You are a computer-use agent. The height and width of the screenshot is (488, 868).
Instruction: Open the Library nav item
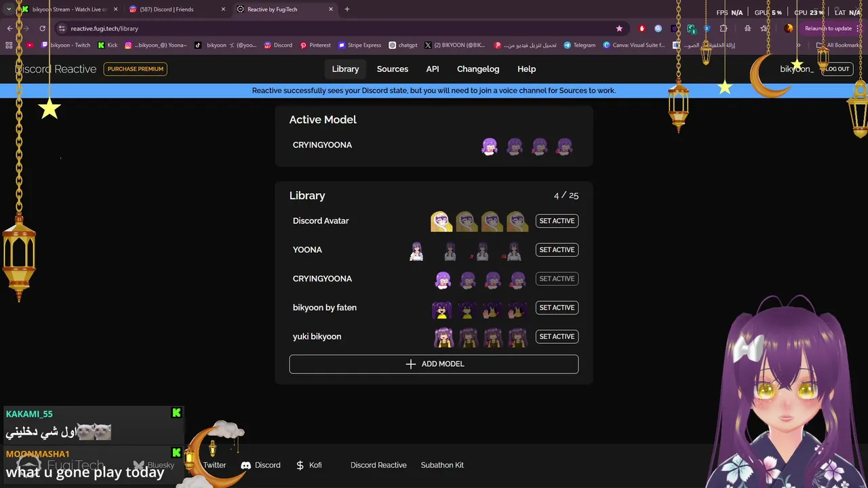[x=345, y=69]
